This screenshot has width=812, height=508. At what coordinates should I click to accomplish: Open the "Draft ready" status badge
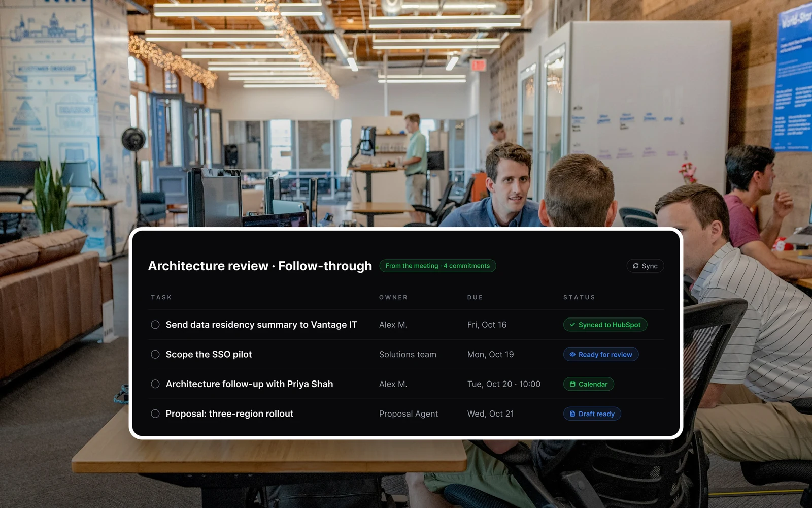pos(592,414)
